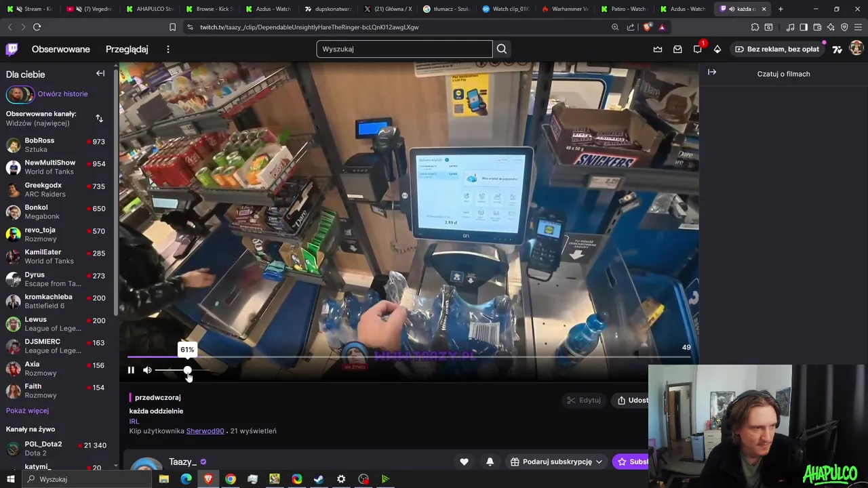Open Brave Wallet icon
The image size is (868, 488).
[817, 27]
